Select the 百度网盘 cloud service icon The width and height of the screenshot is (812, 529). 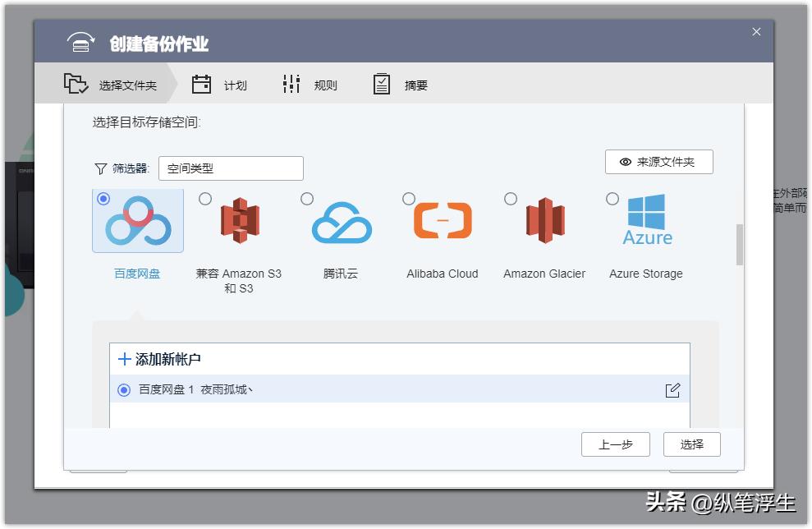click(137, 219)
